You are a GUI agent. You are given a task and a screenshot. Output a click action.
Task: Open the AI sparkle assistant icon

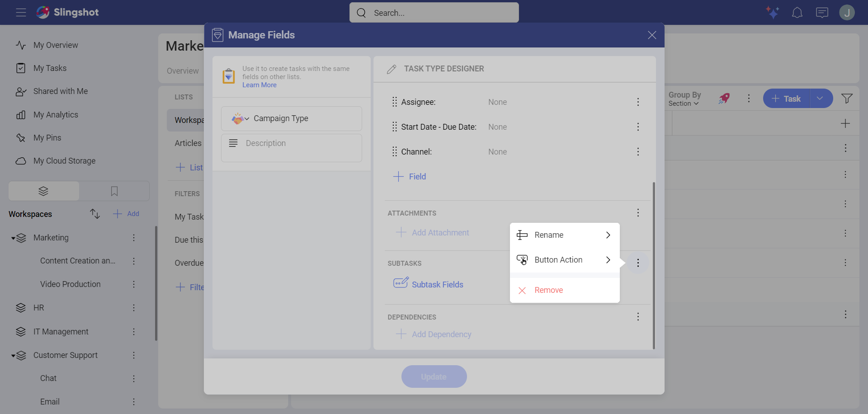coord(773,12)
